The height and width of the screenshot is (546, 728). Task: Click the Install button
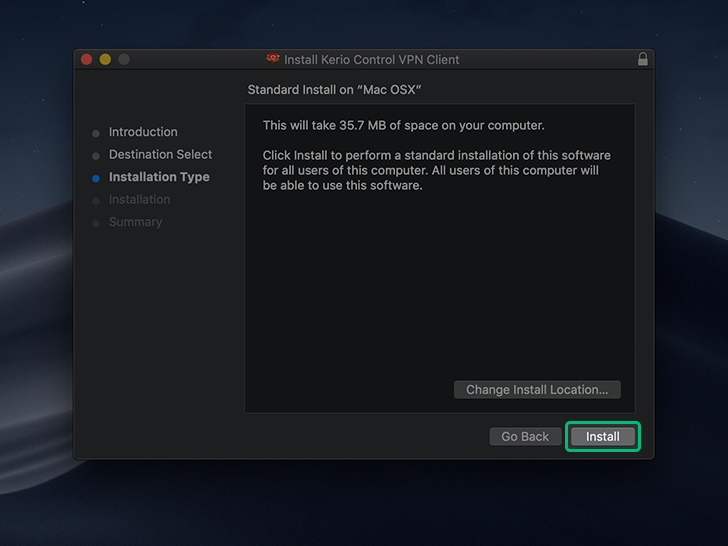click(603, 436)
